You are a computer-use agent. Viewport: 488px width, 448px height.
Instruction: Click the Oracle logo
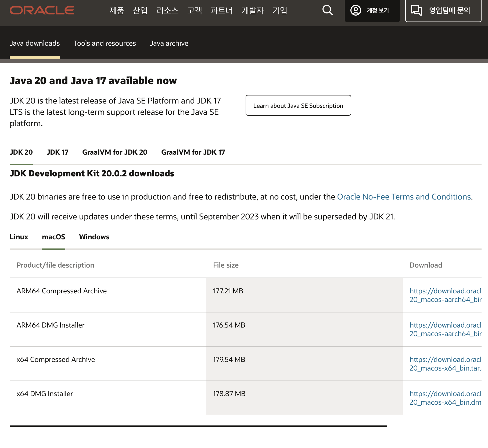pyautogui.click(x=42, y=10)
